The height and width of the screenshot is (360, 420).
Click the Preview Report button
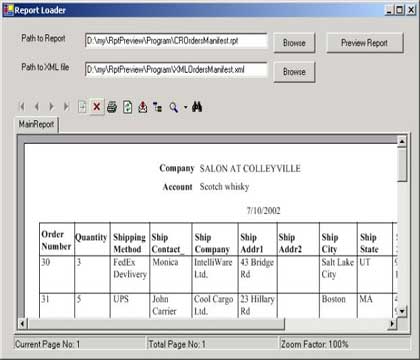[x=364, y=43]
